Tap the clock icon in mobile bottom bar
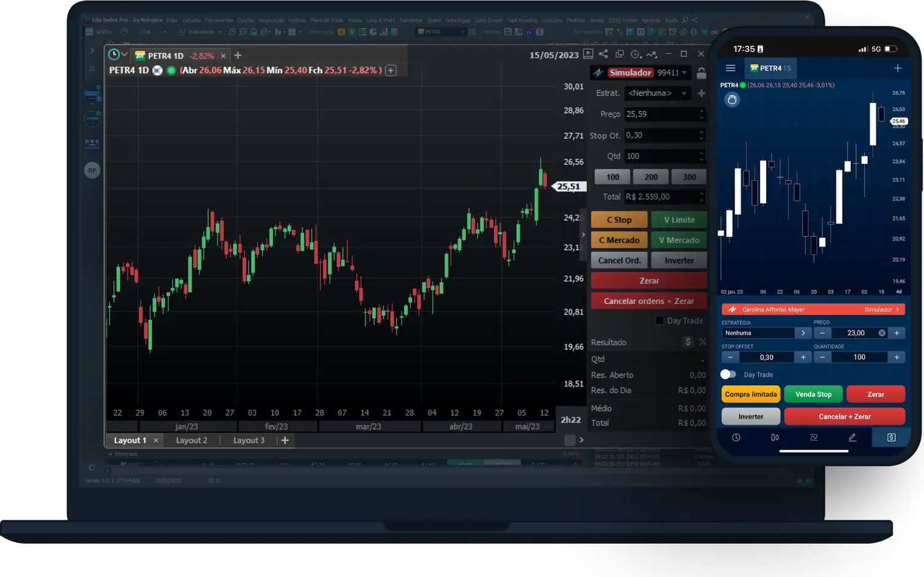 coord(736,438)
